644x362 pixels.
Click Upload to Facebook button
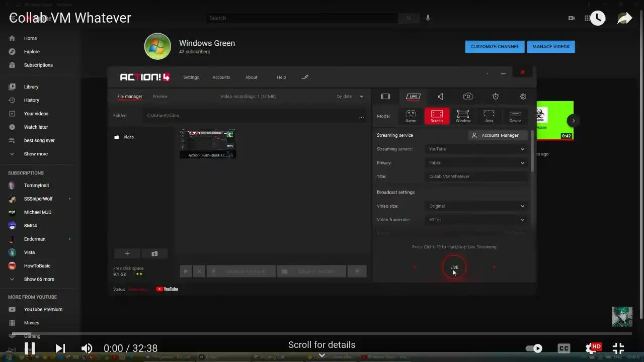242,271
